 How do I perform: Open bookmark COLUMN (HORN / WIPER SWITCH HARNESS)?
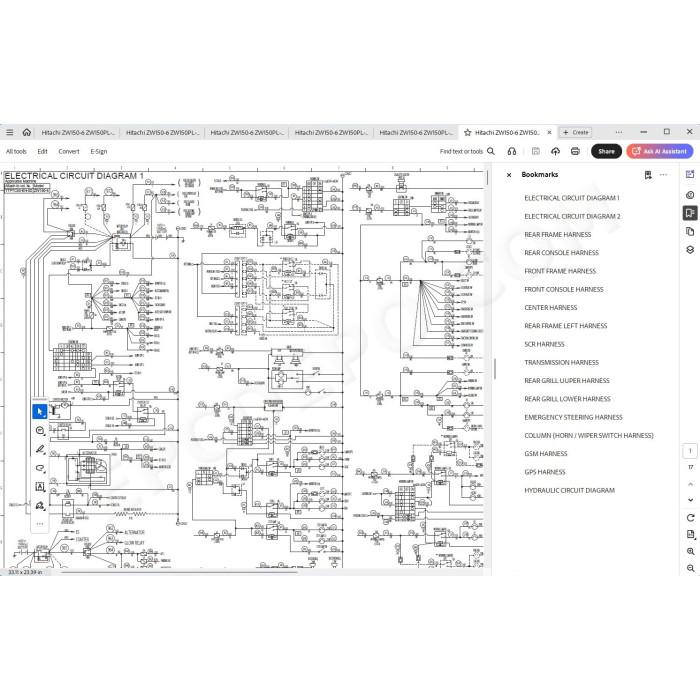[x=588, y=435]
